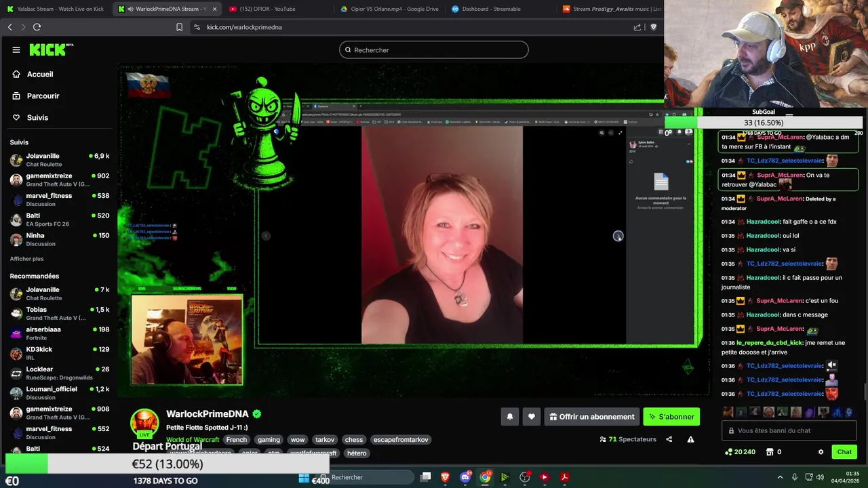Image resolution: width=868 pixels, height=488 pixels.
Task: Open KD3kick IRL channel
Action: [x=59, y=353]
